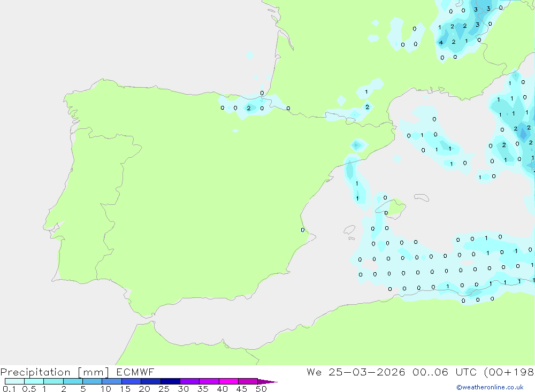Click the 0.5–1 mm legend color swatch
Image resolution: width=535 pixels, height=392 pixels.
pyautogui.click(x=34, y=381)
